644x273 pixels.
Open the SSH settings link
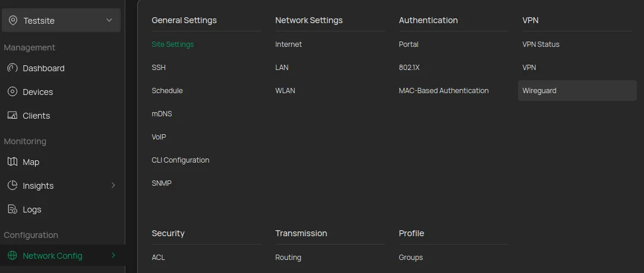coord(159,67)
